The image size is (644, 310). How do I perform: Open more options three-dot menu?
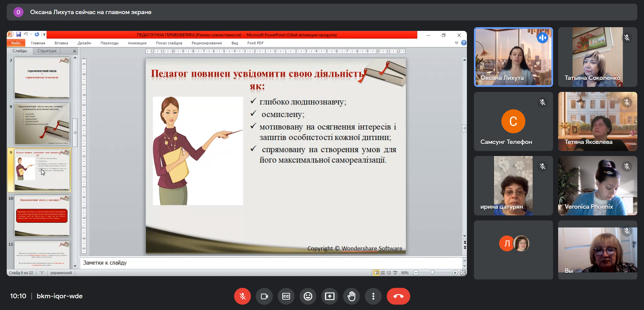(x=373, y=296)
